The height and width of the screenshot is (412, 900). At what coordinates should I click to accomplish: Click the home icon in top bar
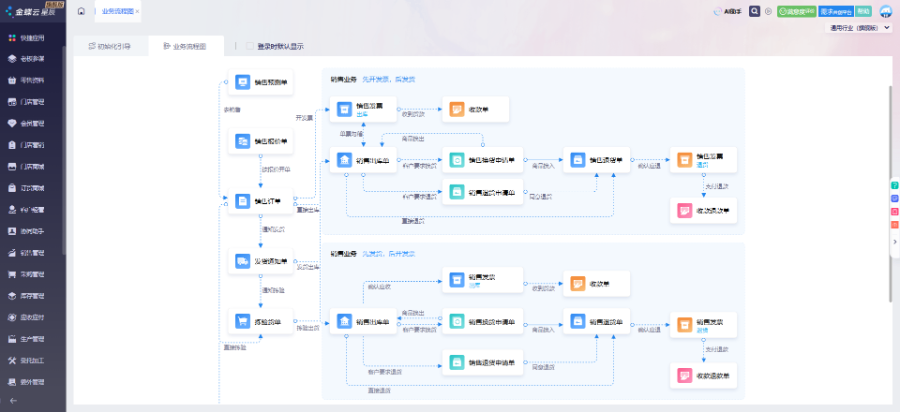81,11
